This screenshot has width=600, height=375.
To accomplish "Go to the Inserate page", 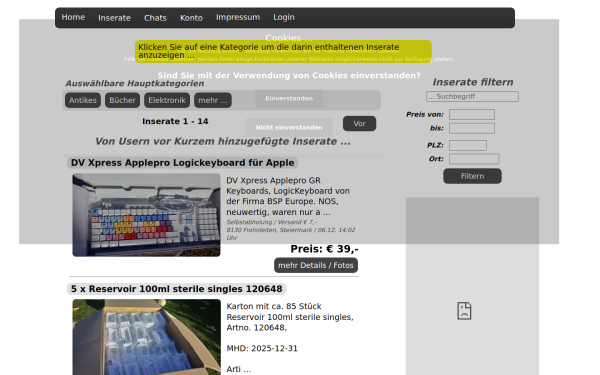I will 114,18.
